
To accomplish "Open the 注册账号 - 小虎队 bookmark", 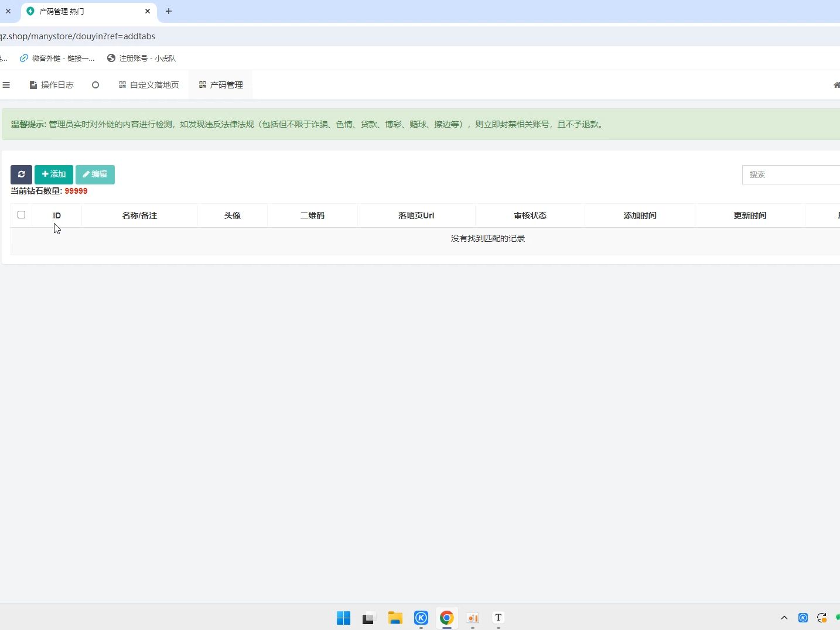I will 141,58.
